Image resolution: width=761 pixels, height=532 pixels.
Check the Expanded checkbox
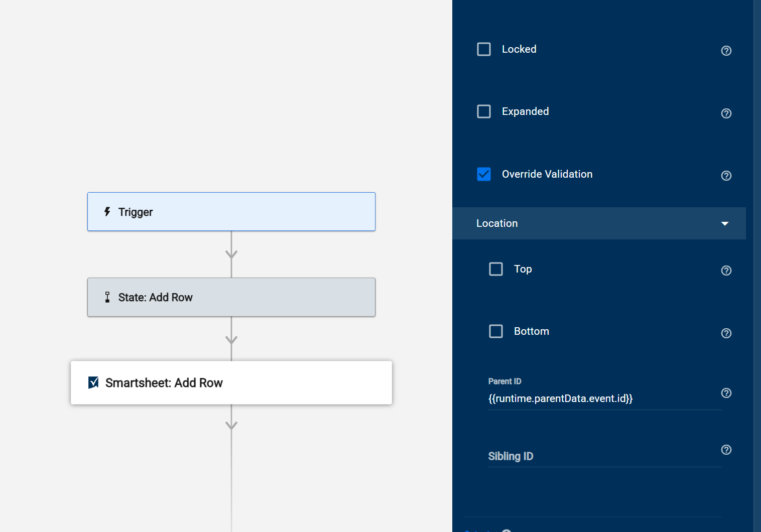point(484,111)
